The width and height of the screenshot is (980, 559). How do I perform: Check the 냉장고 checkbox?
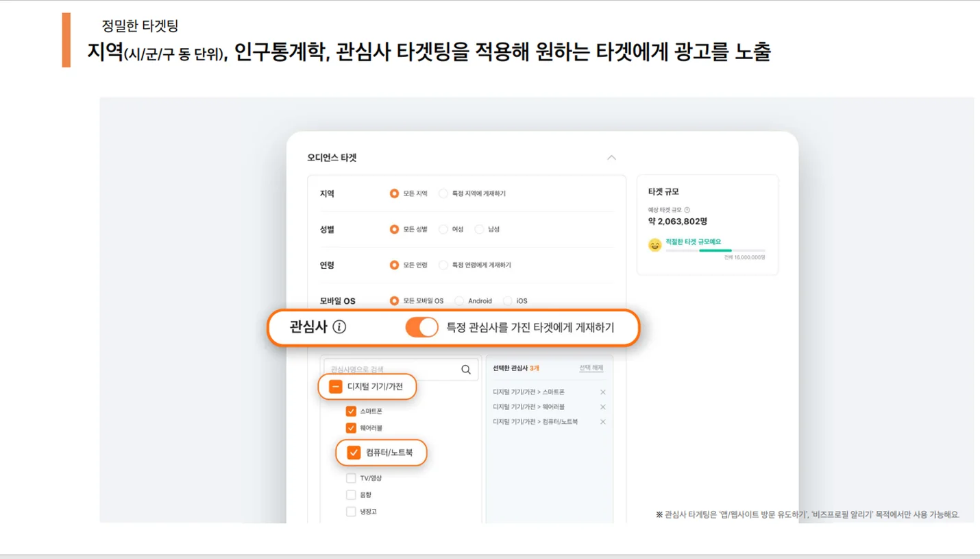351,512
